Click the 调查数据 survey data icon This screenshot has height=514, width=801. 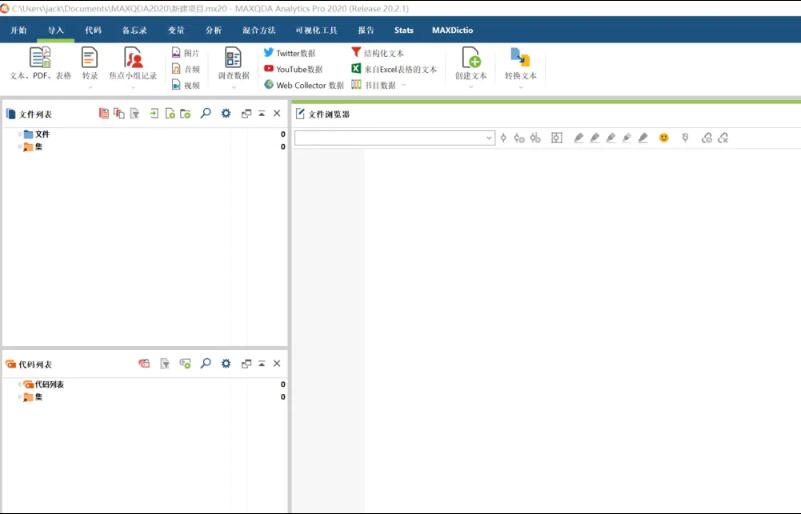click(233, 57)
